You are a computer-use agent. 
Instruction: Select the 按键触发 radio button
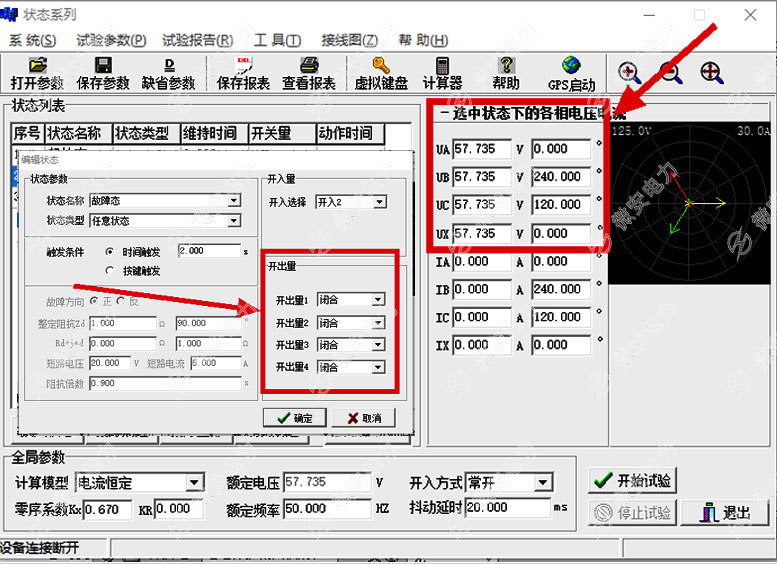(110, 270)
